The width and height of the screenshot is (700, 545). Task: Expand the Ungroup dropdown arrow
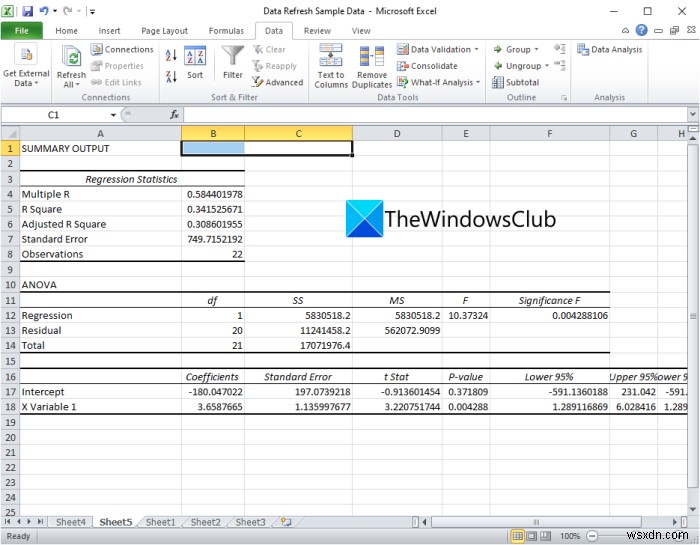547,66
